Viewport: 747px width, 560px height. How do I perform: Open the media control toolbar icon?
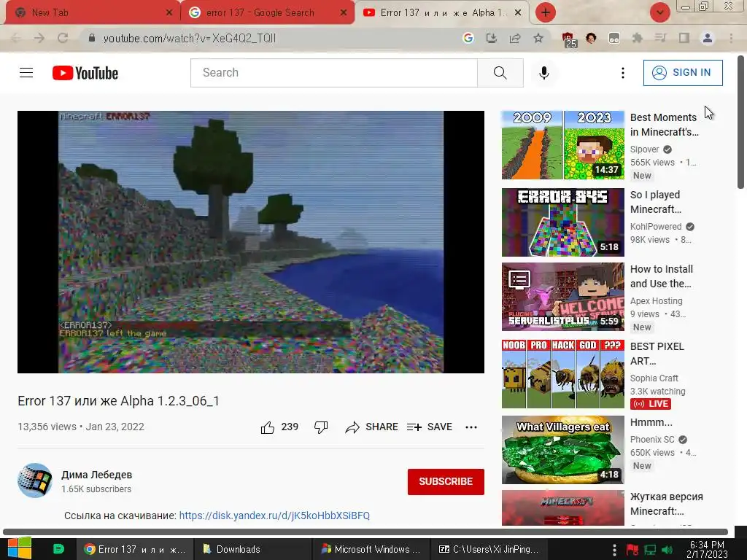coord(660,38)
